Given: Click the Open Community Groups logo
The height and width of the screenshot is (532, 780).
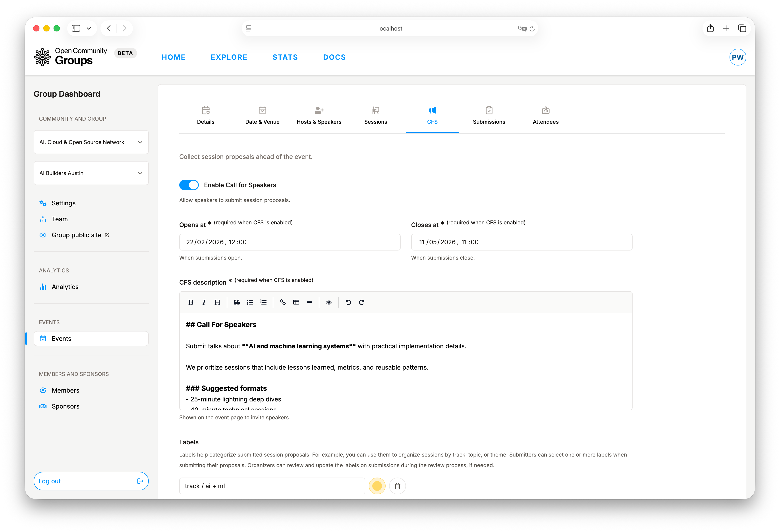Looking at the screenshot, I should 70,57.
